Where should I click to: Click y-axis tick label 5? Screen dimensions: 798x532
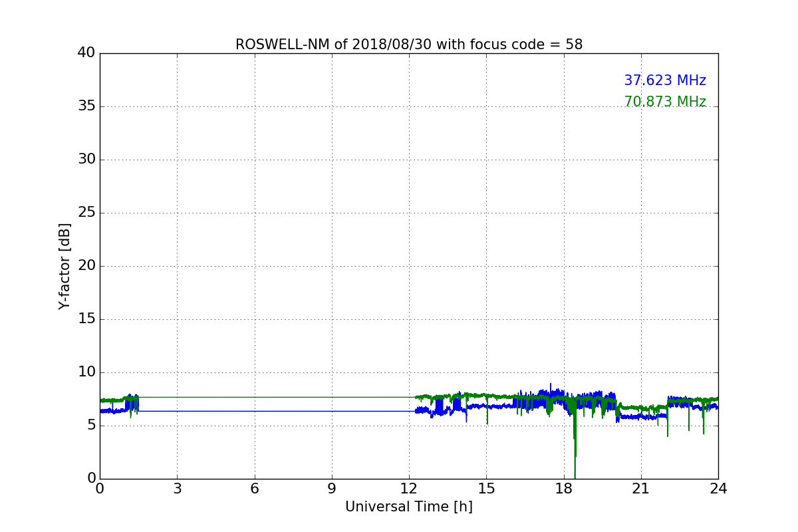tap(91, 426)
